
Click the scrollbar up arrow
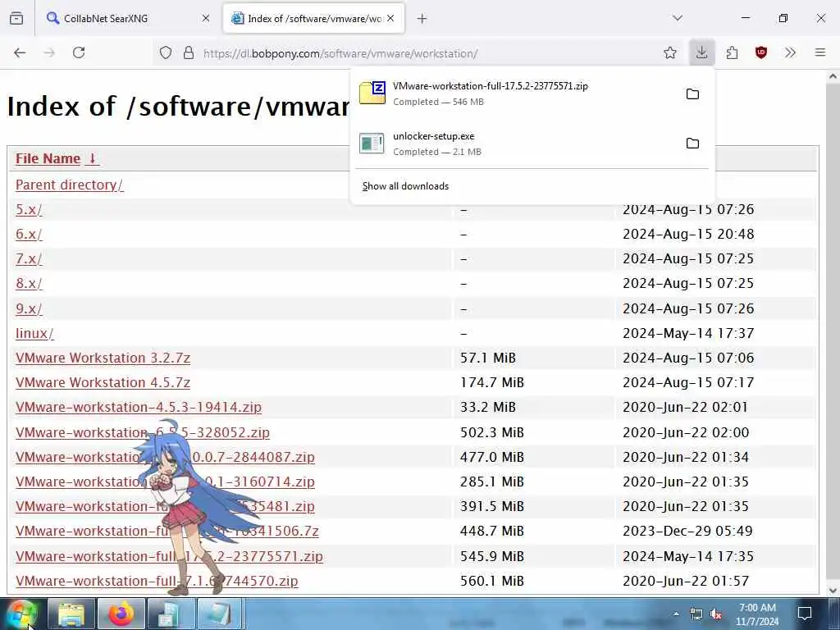(x=833, y=76)
